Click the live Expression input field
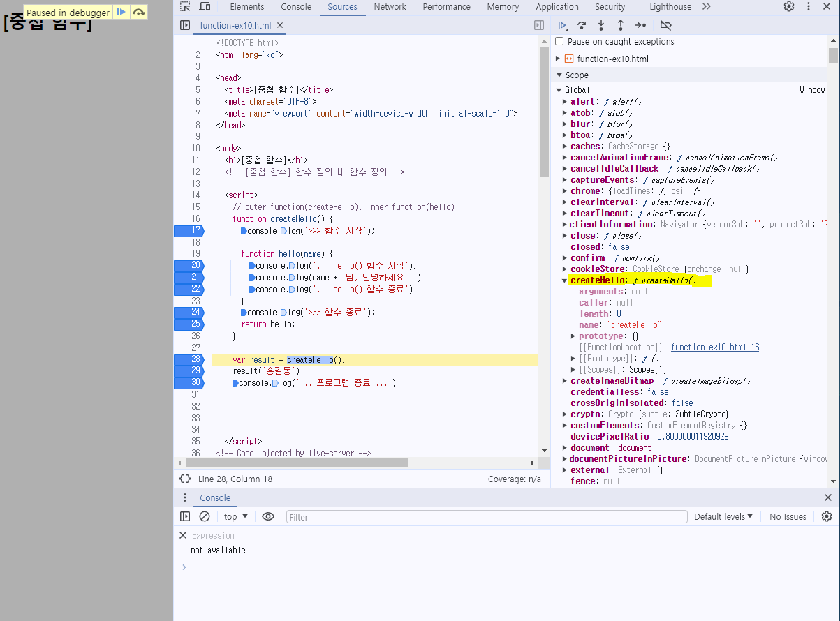840x621 pixels. pyautogui.click(x=213, y=535)
